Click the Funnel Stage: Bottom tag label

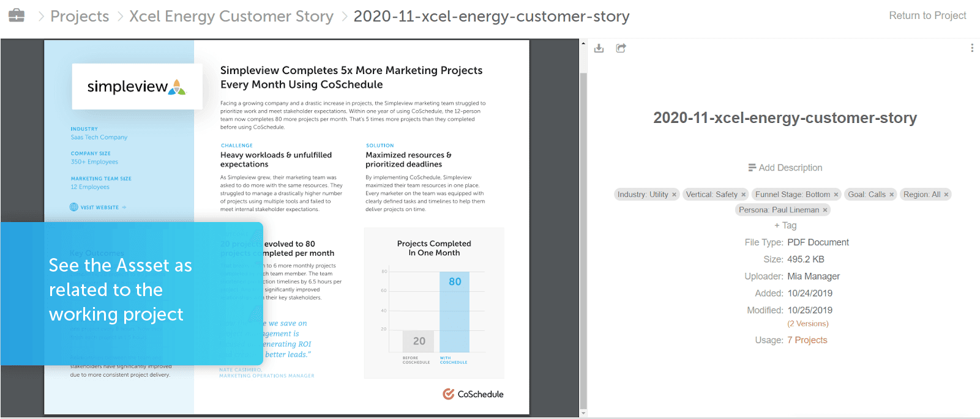(x=793, y=195)
